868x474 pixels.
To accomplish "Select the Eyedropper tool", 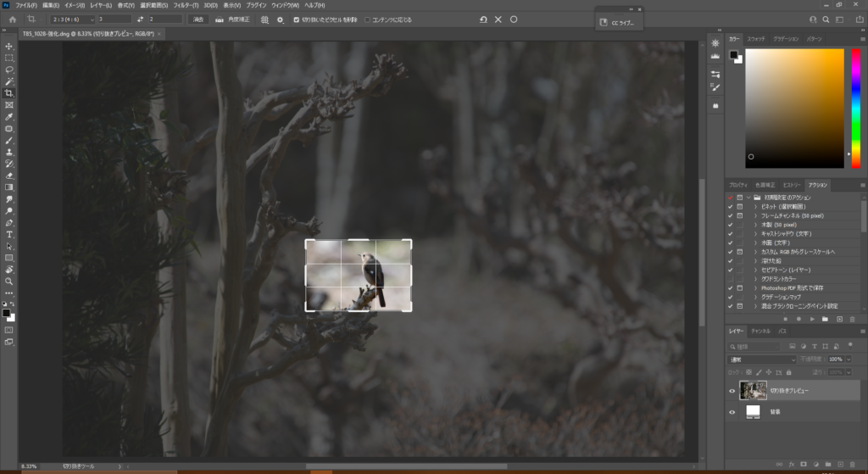I will [x=9, y=117].
